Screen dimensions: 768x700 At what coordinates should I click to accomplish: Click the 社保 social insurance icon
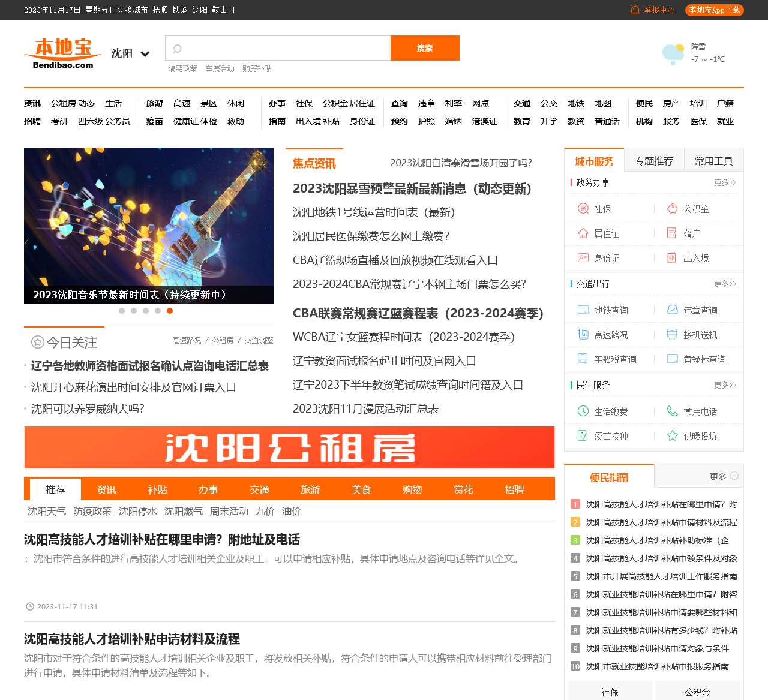tap(583, 209)
